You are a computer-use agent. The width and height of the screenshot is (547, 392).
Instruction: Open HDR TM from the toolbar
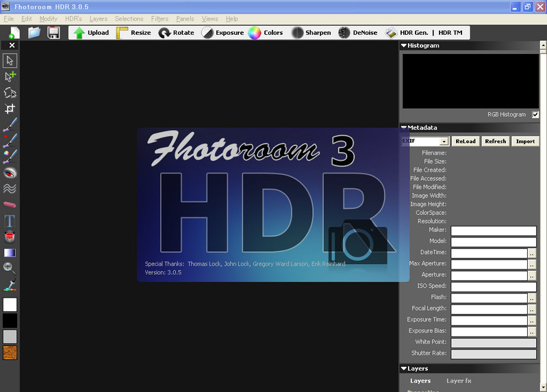click(450, 33)
